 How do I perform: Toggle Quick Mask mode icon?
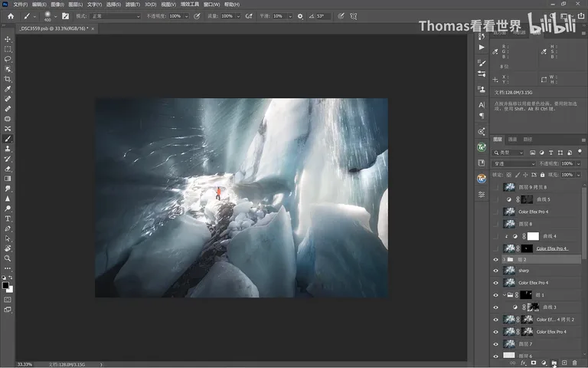coord(8,300)
